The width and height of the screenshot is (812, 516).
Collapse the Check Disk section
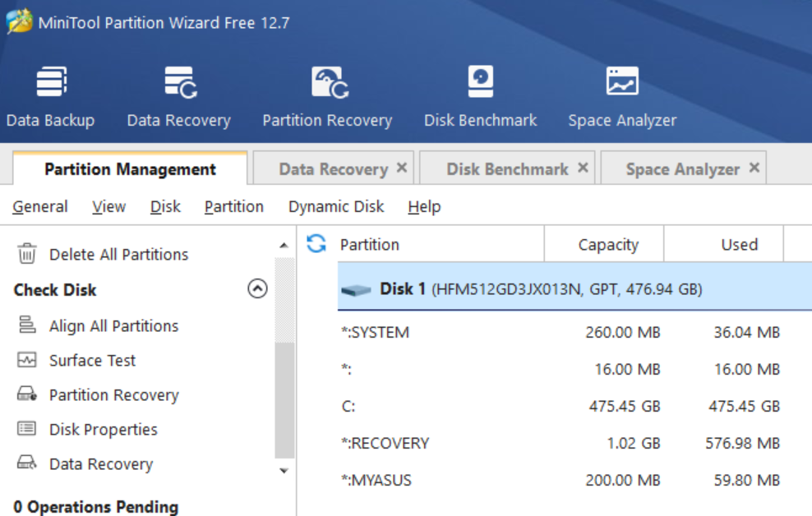(257, 288)
